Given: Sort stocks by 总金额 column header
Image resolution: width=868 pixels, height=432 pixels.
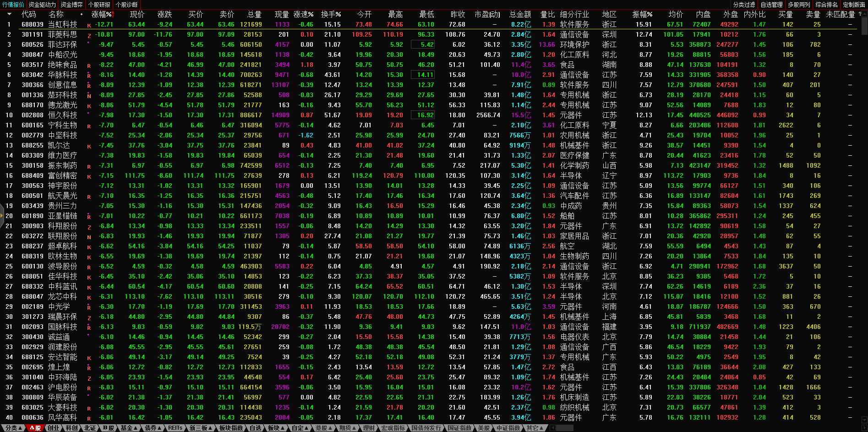Looking at the screenshot, I should [520, 15].
